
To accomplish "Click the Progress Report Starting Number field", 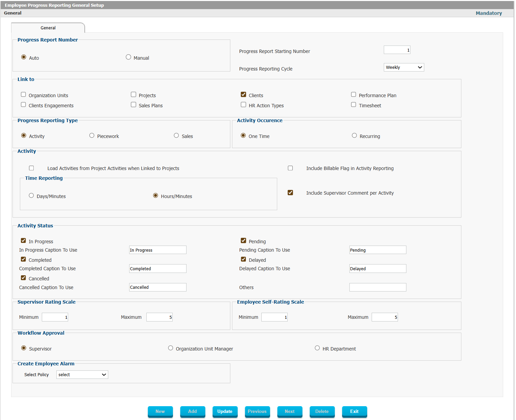I will tap(397, 50).
